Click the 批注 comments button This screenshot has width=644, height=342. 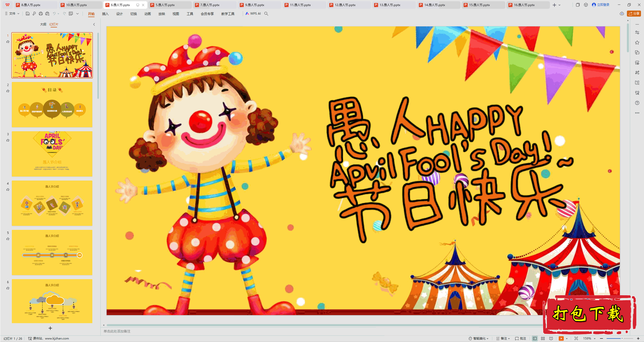pyautogui.click(x=521, y=338)
